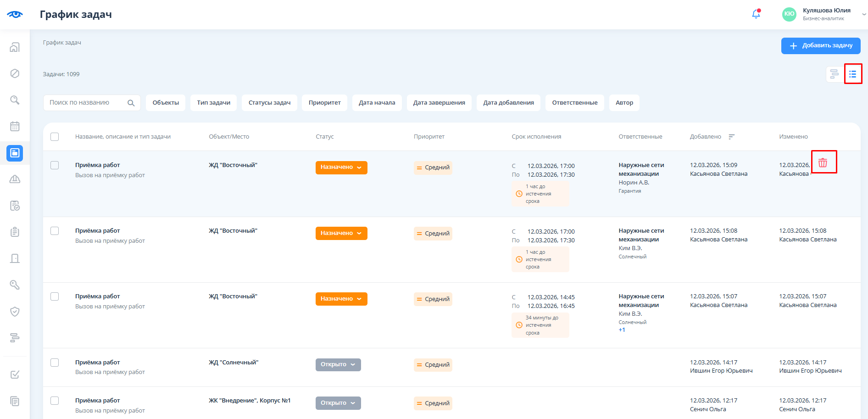This screenshot has width=868, height=419.
Task: Open the home building sidebar icon
Action: 15,47
